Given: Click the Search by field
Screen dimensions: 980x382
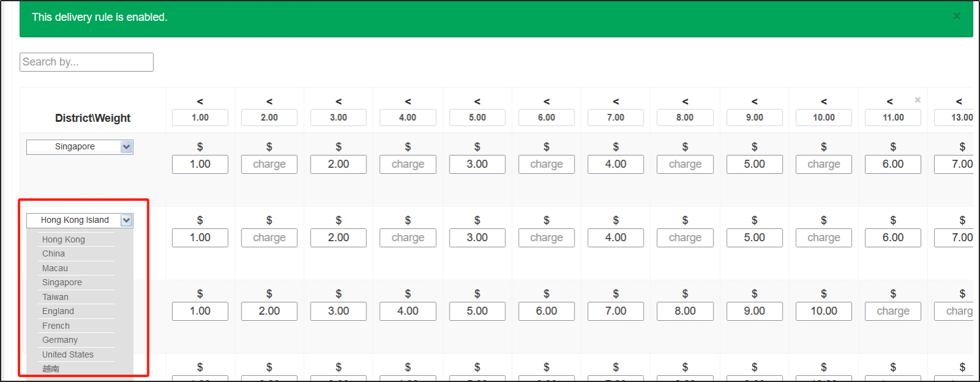Looking at the screenshot, I should (x=86, y=62).
